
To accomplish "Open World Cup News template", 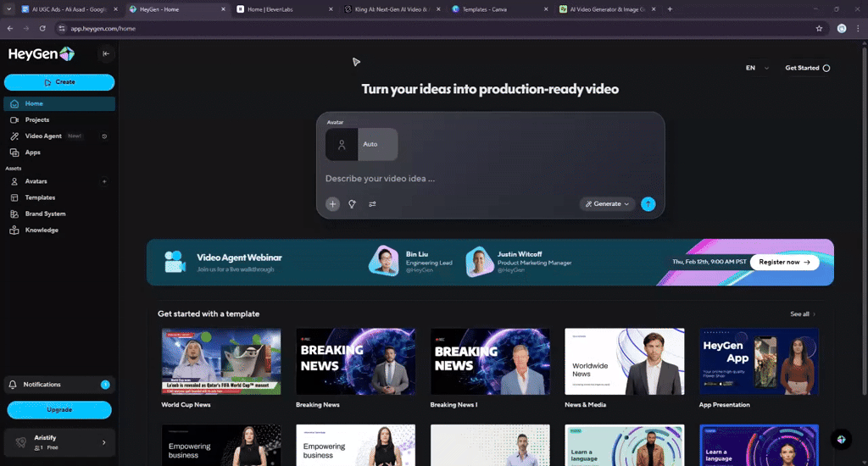I will tap(221, 362).
